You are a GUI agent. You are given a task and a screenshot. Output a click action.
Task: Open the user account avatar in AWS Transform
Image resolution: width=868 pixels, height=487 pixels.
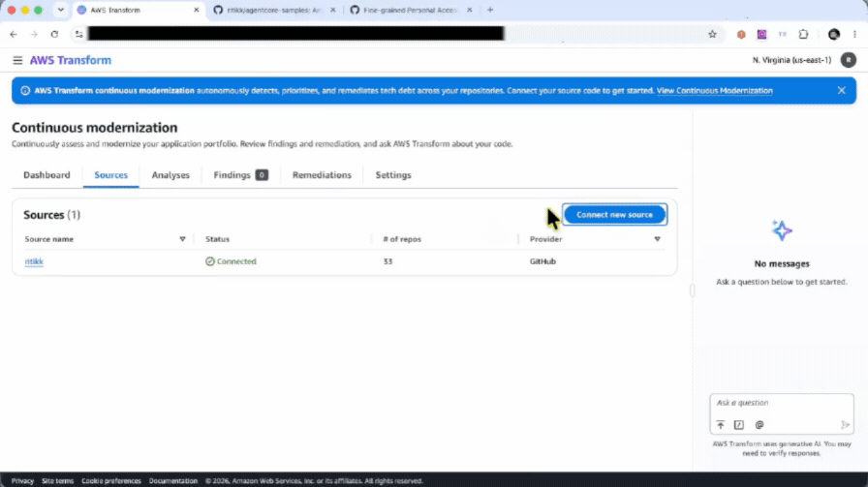(848, 60)
